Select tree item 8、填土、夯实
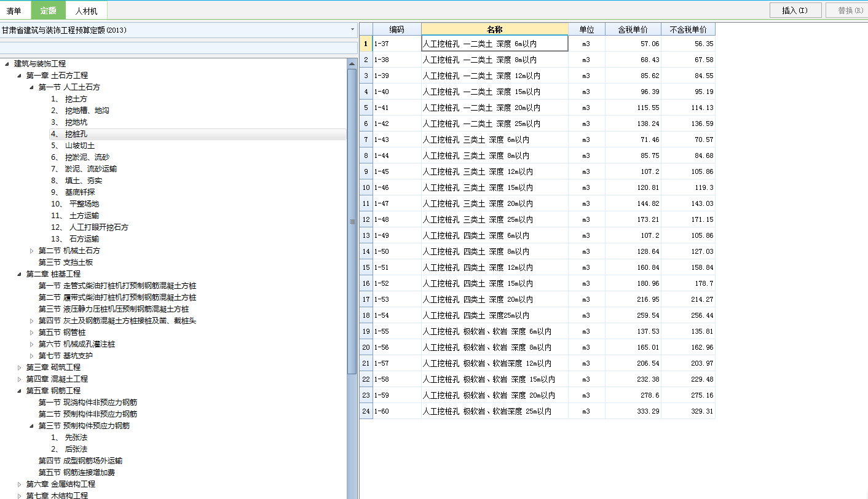The height and width of the screenshot is (499, 868). 76,181
